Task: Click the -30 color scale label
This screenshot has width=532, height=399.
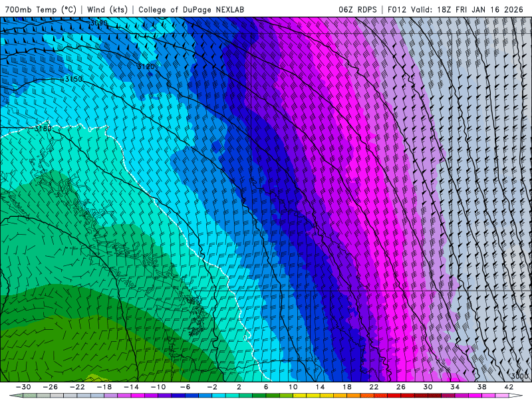Action: tap(23, 387)
